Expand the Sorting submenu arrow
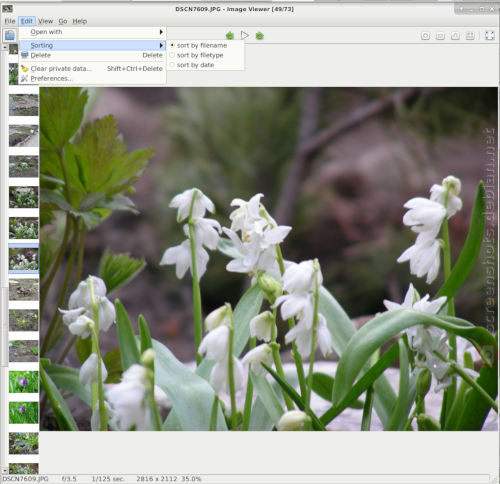 [x=161, y=45]
